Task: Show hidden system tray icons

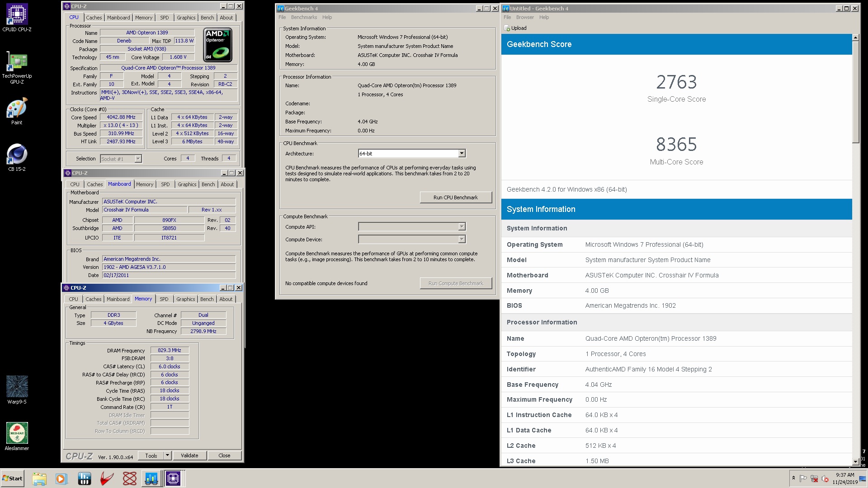Action: click(793, 478)
